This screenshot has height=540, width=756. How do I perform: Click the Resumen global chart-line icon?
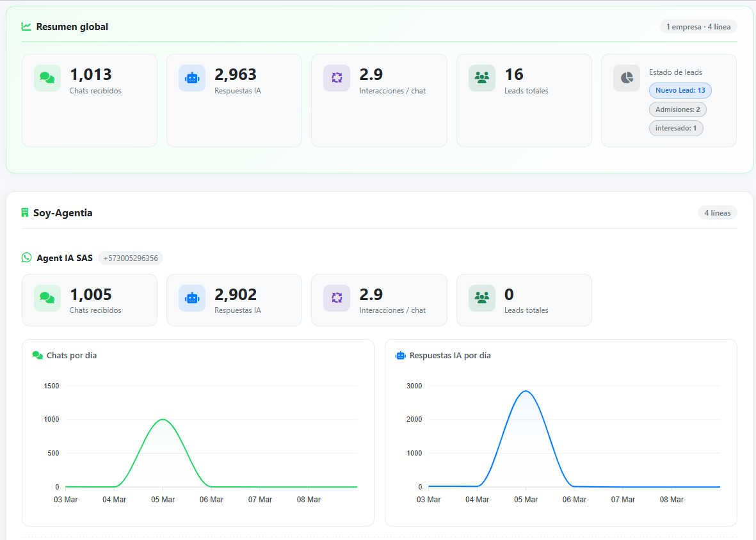[26, 26]
